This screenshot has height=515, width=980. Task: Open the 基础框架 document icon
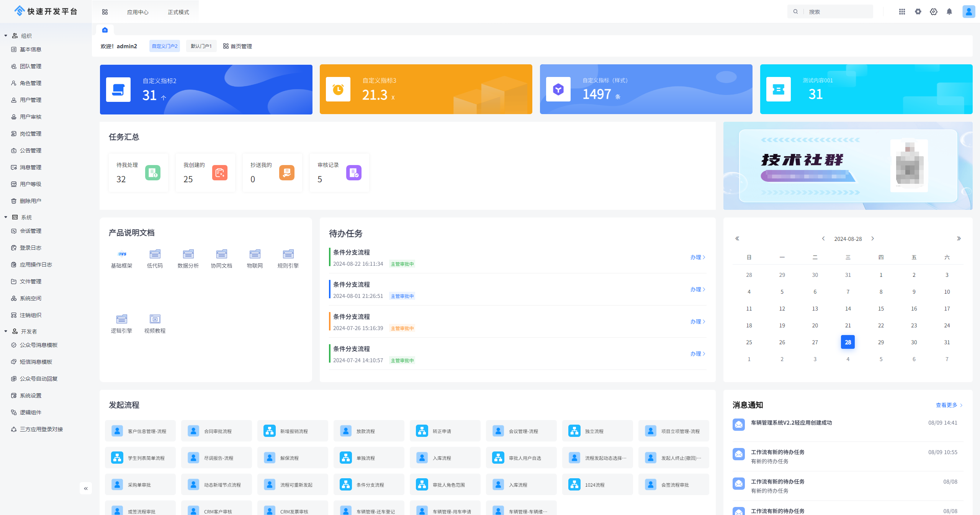pyautogui.click(x=121, y=254)
